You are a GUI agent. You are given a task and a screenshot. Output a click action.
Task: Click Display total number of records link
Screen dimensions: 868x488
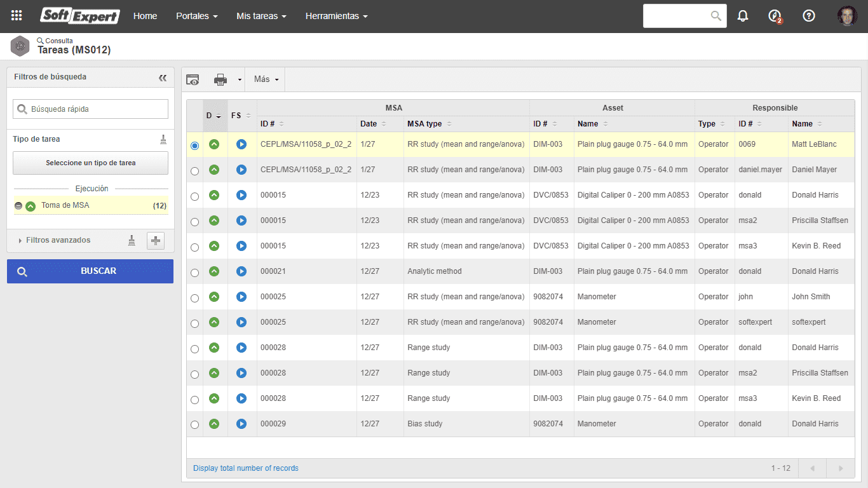coord(246,468)
